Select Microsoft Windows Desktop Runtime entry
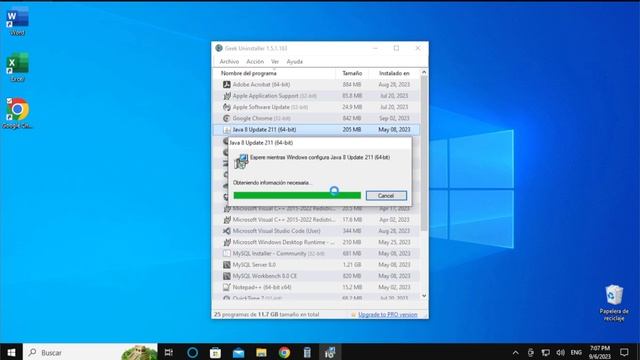 (x=316, y=242)
